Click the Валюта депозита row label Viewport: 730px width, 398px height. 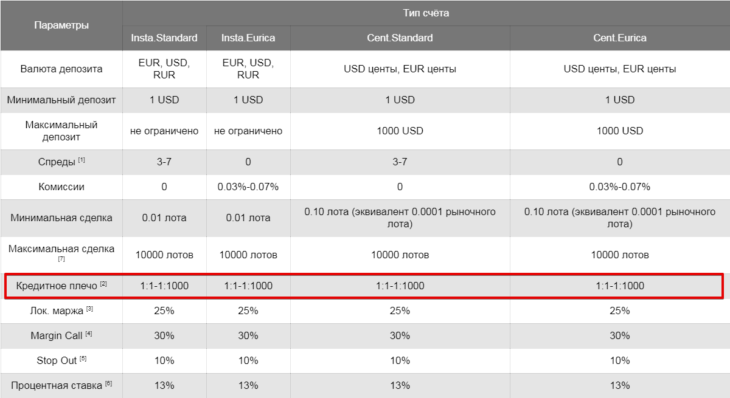pyautogui.click(x=61, y=69)
